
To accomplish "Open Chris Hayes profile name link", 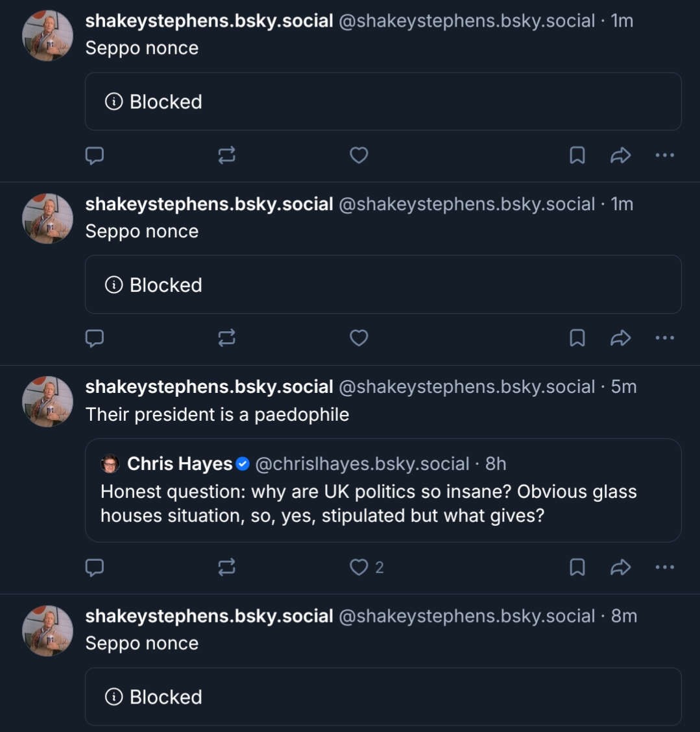I will [180, 464].
